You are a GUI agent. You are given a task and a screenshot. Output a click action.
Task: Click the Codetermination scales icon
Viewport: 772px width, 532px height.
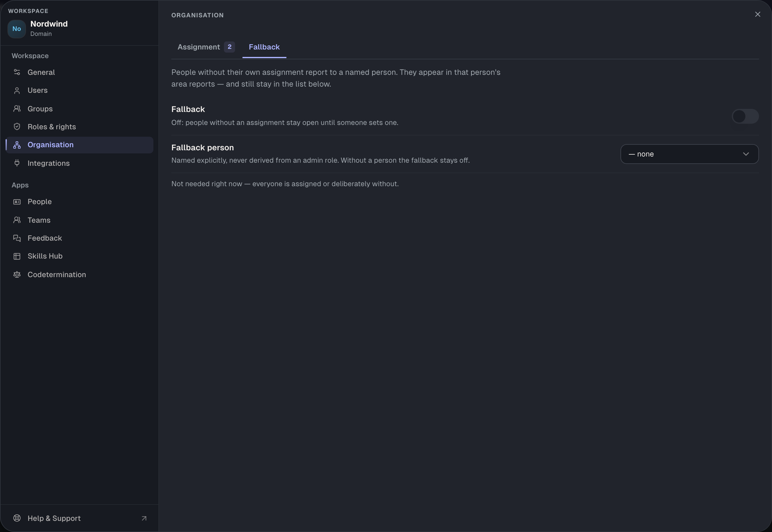pos(17,274)
